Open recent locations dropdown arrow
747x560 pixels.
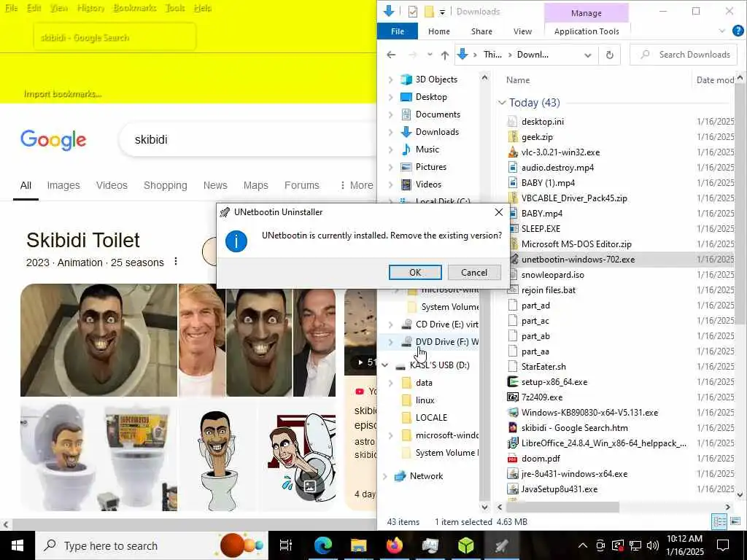tap(430, 55)
